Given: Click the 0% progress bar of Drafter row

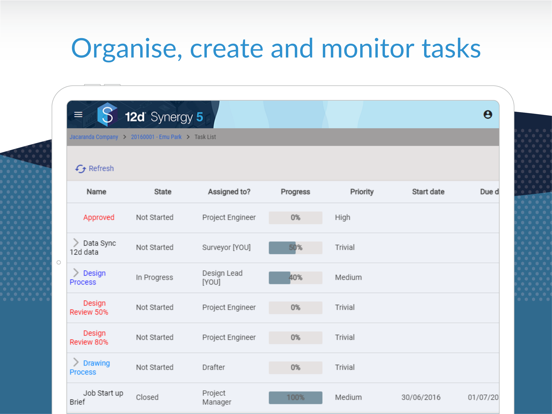Looking at the screenshot, I should click(295, 368).
